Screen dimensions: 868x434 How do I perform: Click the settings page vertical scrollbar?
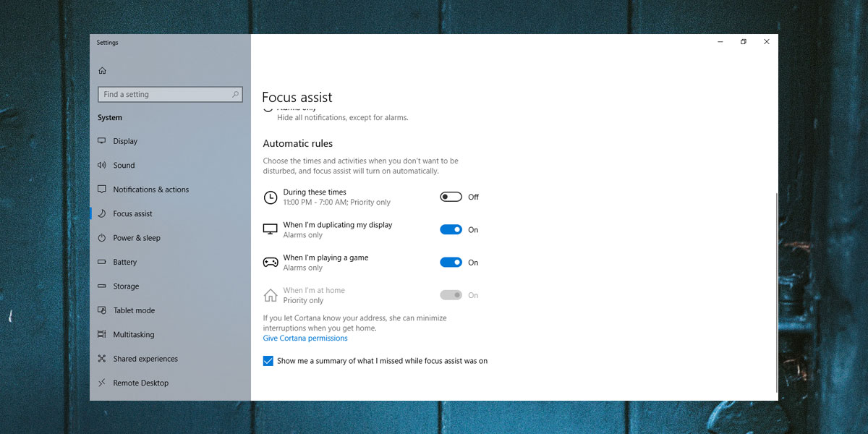(775, 293)
